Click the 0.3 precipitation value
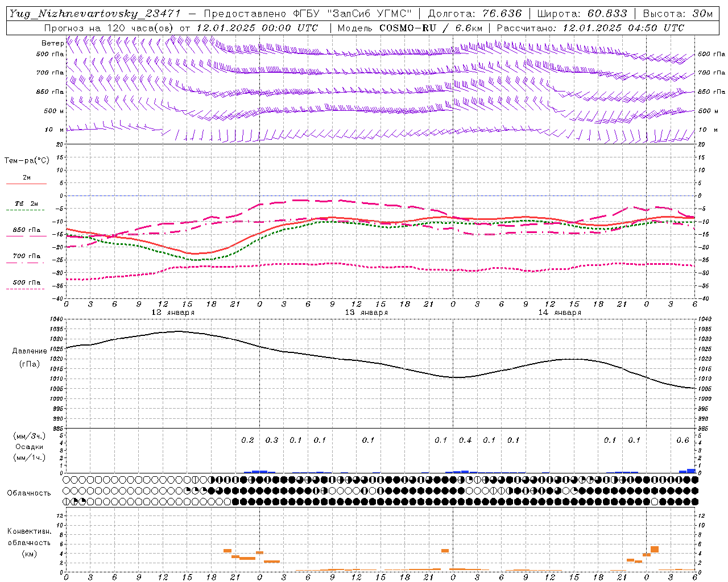728x582 pixels. [x=272, y=440]
